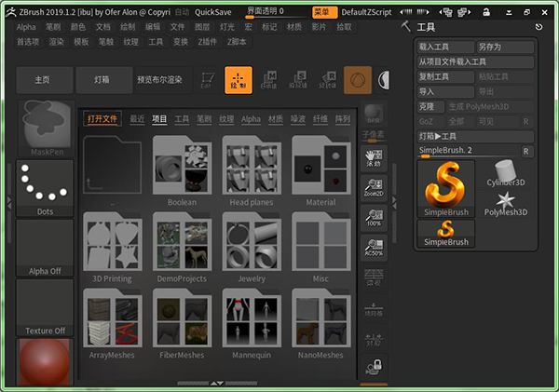
Task: Reset tool palette with circular arrow icon
Action: [x=539, y=27]
